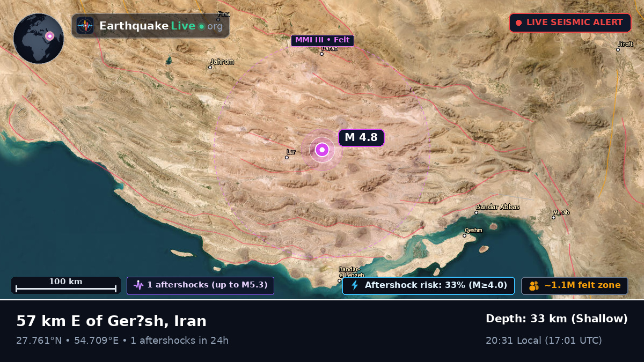Select the Depth 33 km Shallow readout

tap(557, 319)
